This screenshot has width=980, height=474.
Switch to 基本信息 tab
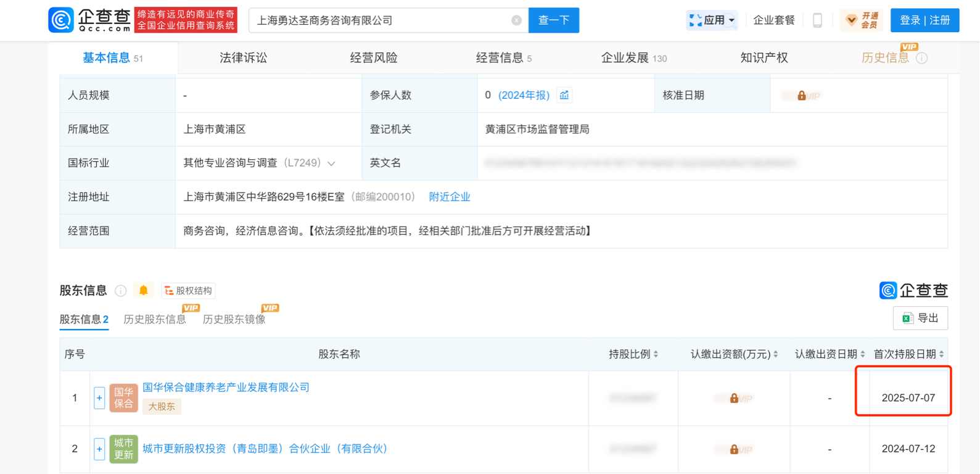click(x=113, y=58)
